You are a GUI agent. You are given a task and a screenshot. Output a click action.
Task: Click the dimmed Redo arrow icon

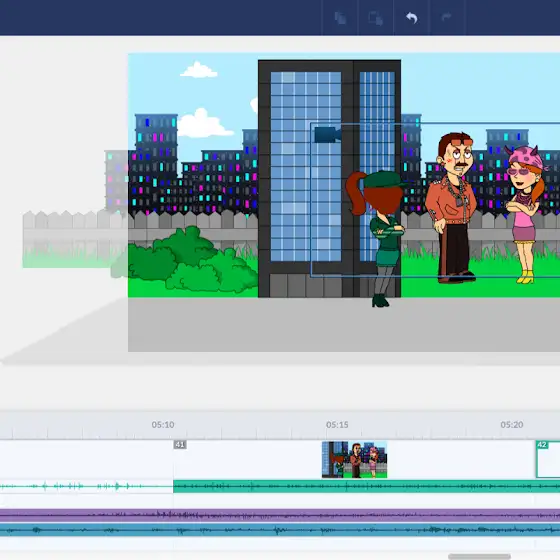point(446,17)
